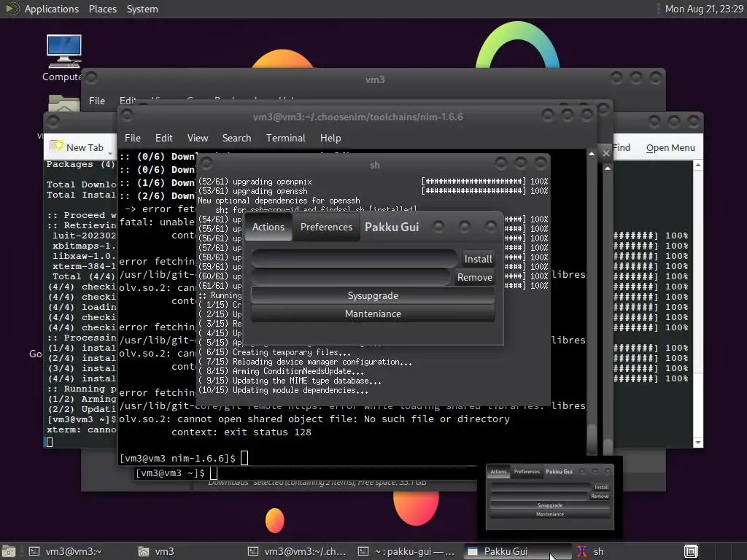The height and width of the screenshot is (560, 747).
Task: Click '( 9/15) Updating the MIME type database...' line
Action: (290, 381)
